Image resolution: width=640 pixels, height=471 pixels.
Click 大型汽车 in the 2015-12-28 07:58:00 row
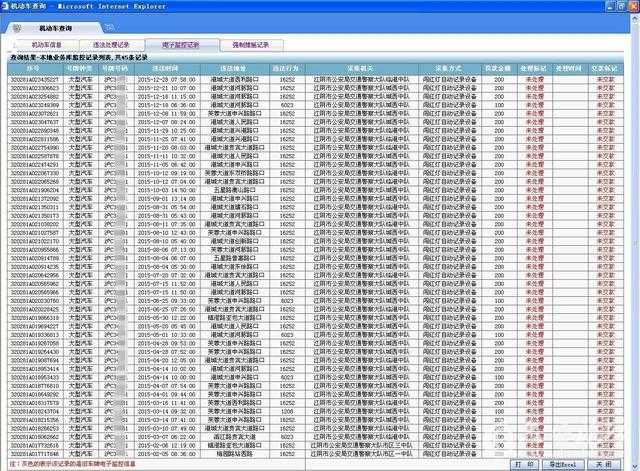pyautogui.click(x=81, y=80)
